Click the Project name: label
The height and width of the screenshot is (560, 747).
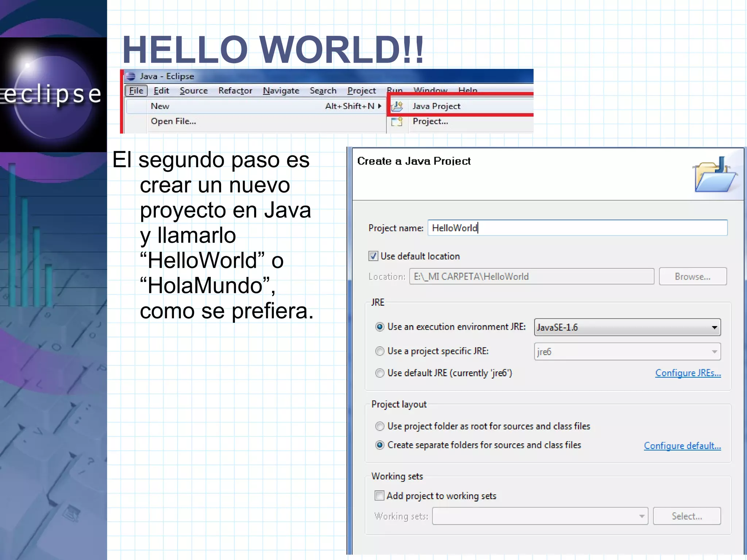396,228
